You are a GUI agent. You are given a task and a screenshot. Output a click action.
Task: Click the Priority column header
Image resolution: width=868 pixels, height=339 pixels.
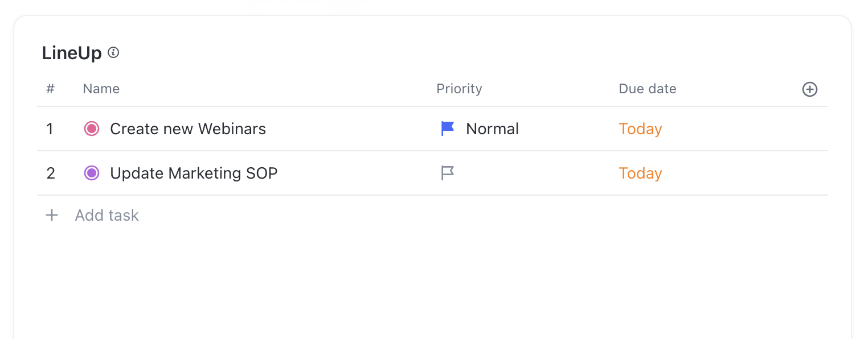tap(459, 89)
